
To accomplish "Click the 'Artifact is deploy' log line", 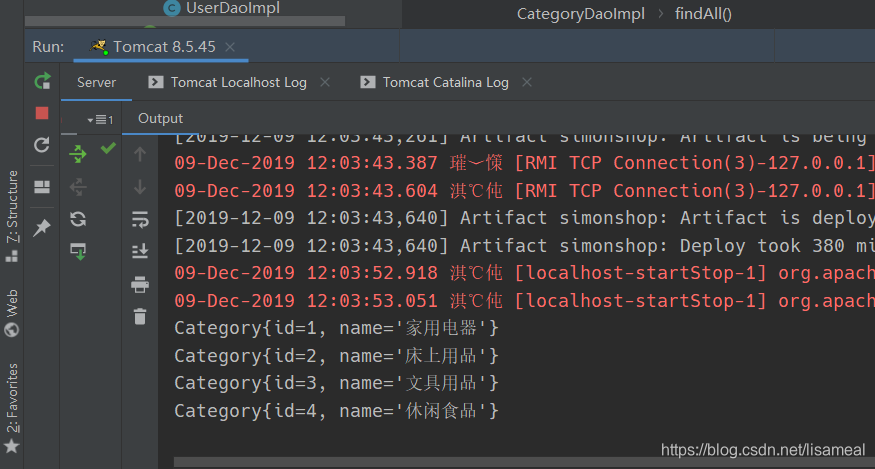I will pyautogui.click(x=525, y=218).
